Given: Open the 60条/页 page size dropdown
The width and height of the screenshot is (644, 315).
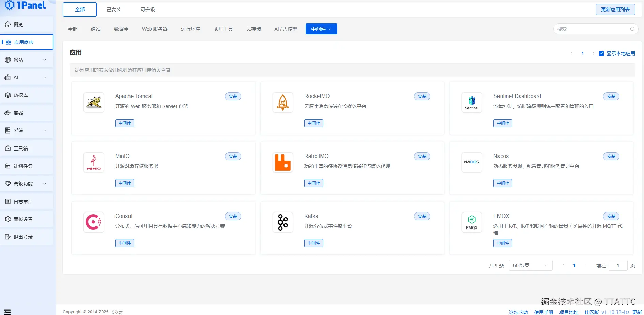Looking at the screenshot, I should pos(531,265).
